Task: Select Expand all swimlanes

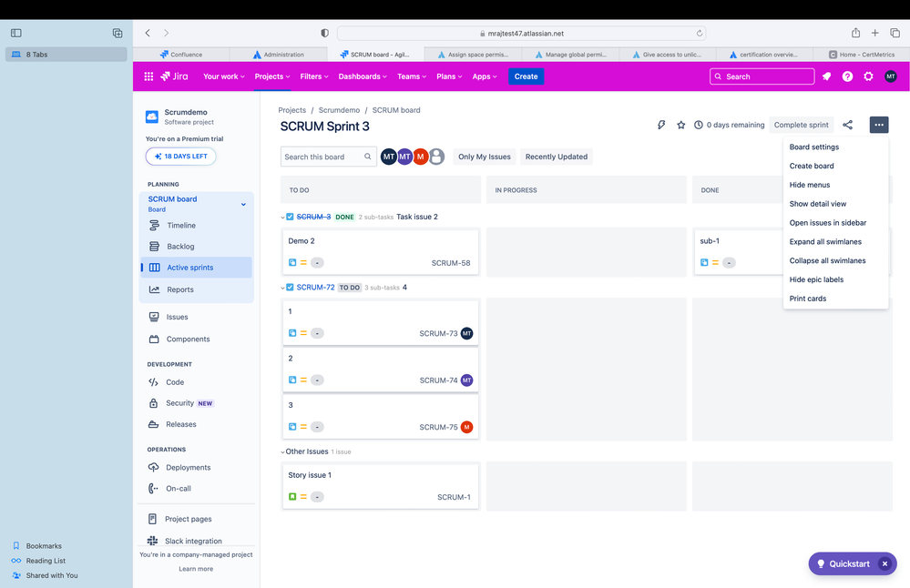Action: point(835,242)
